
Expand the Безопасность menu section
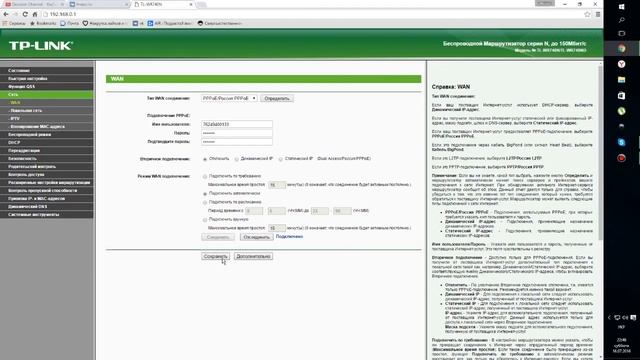pos(47,158)
